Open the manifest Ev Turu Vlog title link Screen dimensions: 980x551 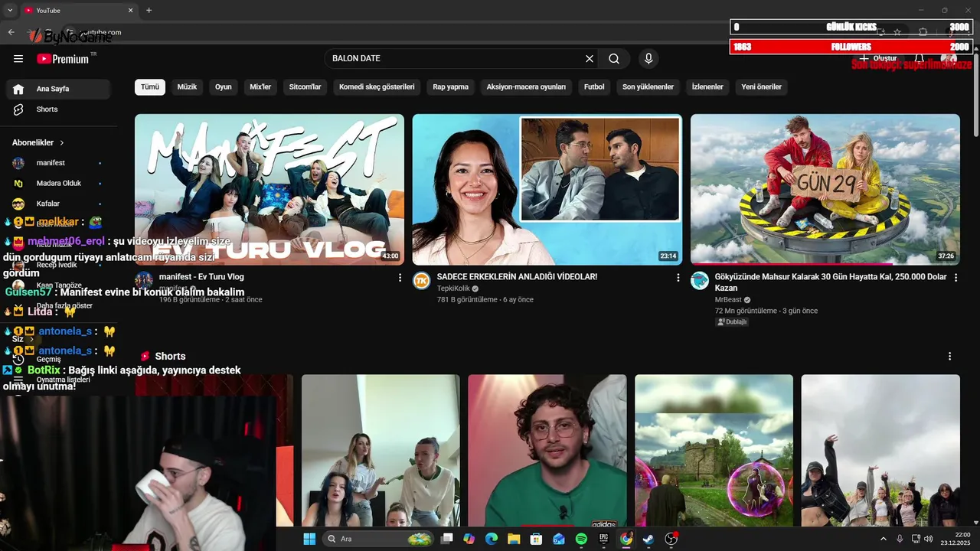[201, 277]
